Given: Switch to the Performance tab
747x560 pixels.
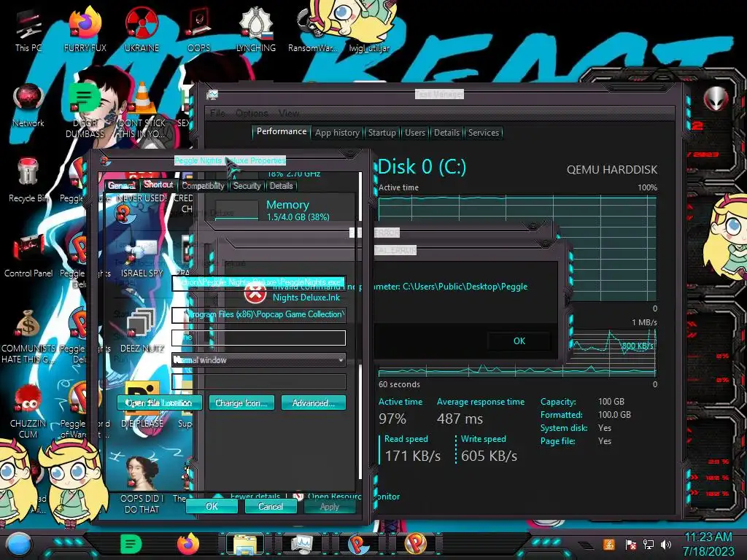Looking at the screenshot, I should tap(282, 131).
